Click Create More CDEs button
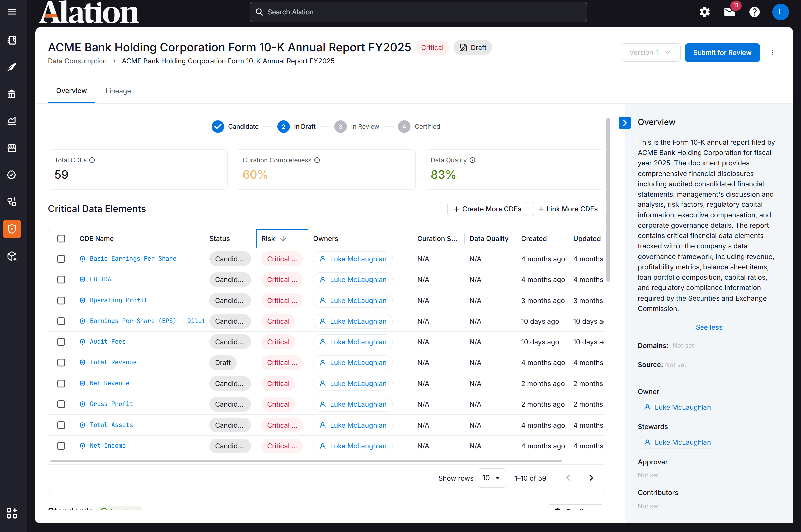The image size is (801, 532). (487, 209)
